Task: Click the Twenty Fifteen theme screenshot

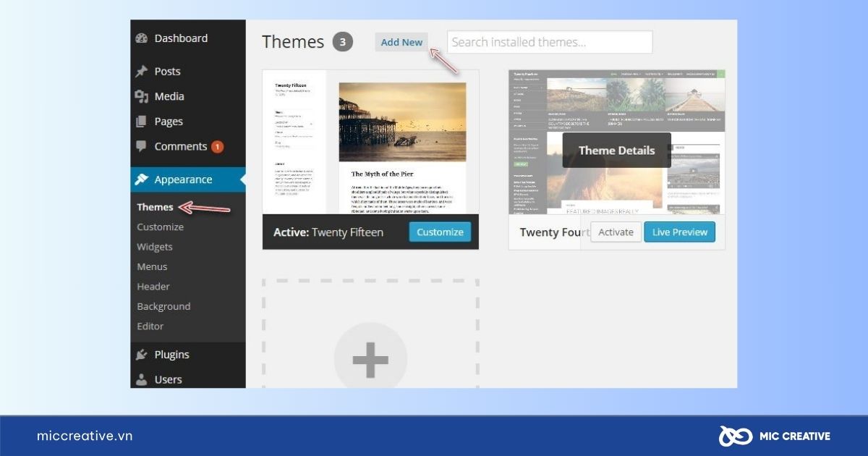Action: (x=370, y=142)
